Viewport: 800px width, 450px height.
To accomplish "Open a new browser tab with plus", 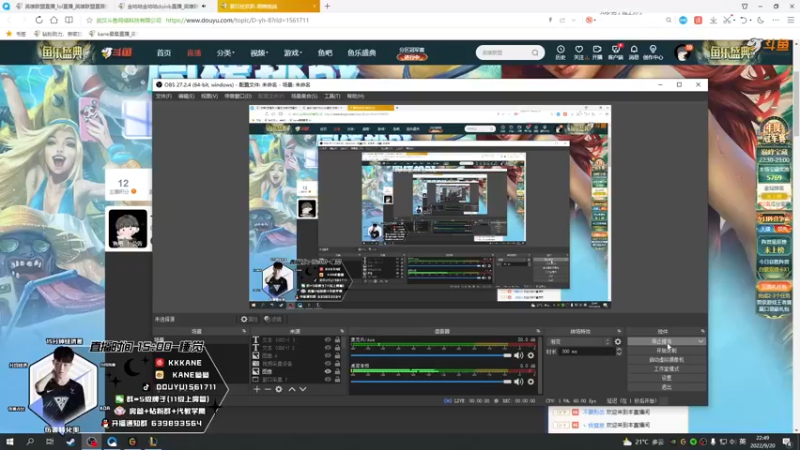I will pyautogui.click(x=327, y=6).
